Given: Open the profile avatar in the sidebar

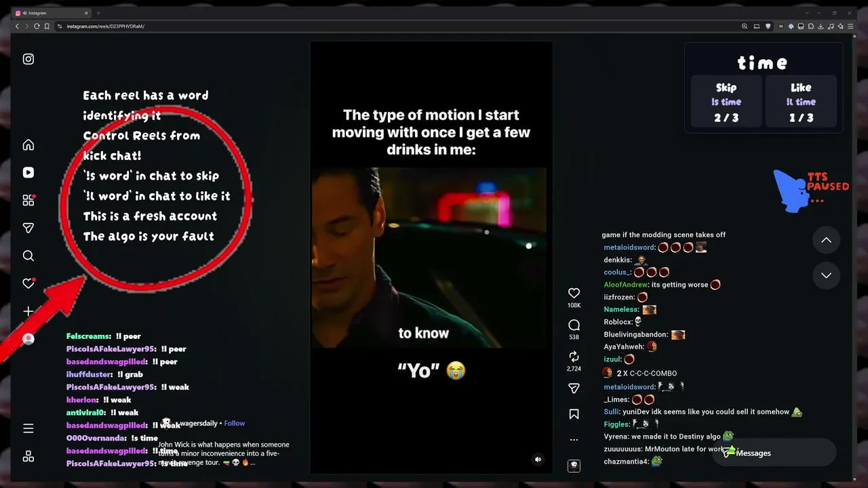Looking at the screenshot, I should pos(28,339).
